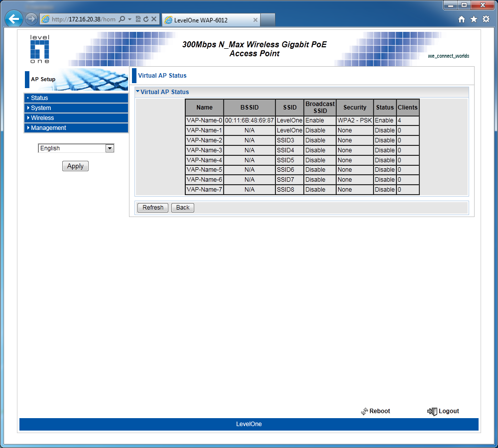Toggle the compatibility view icon
The height and width of the screenshot is (448, 498).
tap(138, 19)
